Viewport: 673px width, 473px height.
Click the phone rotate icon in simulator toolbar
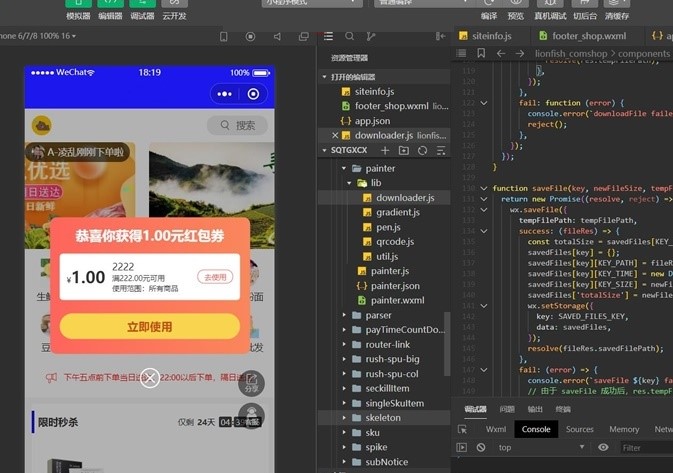coord(224,36)
